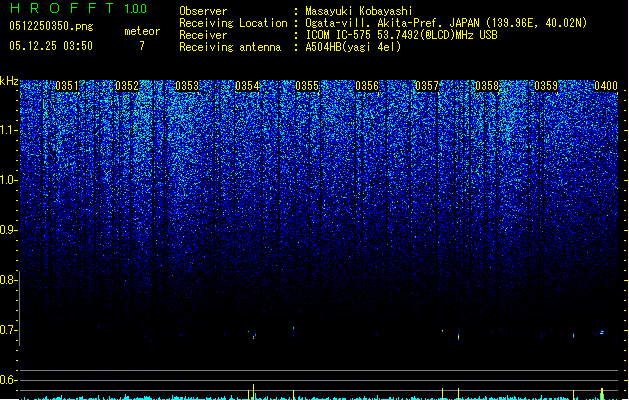Click the Receiving antenna label
This screenshot has width=629, height=400.
[x=230, y=47]
